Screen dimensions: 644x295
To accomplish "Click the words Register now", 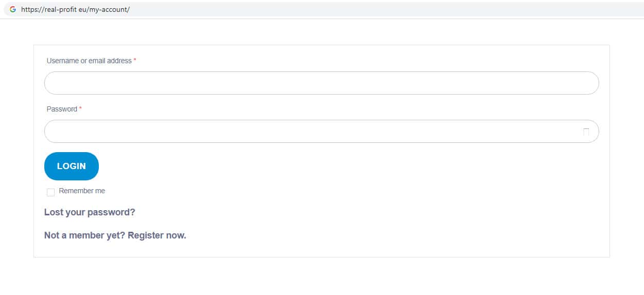I will click(157, 235).
